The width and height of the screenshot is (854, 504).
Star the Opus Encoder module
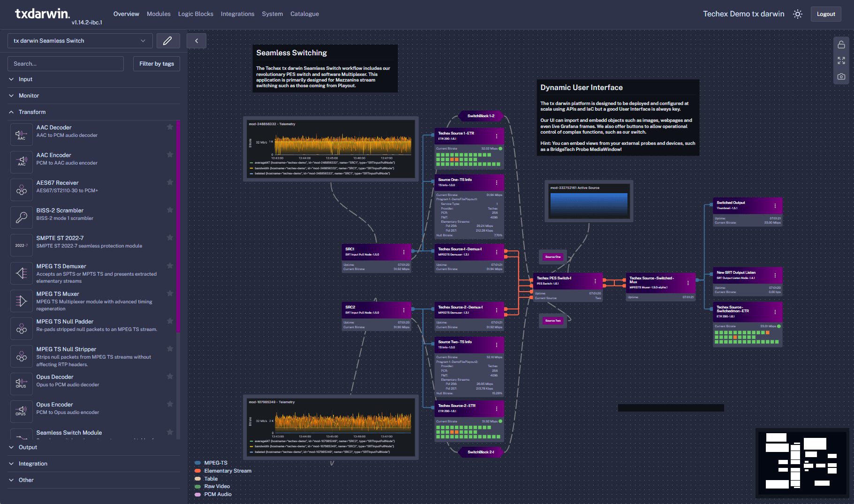[170, 404]
